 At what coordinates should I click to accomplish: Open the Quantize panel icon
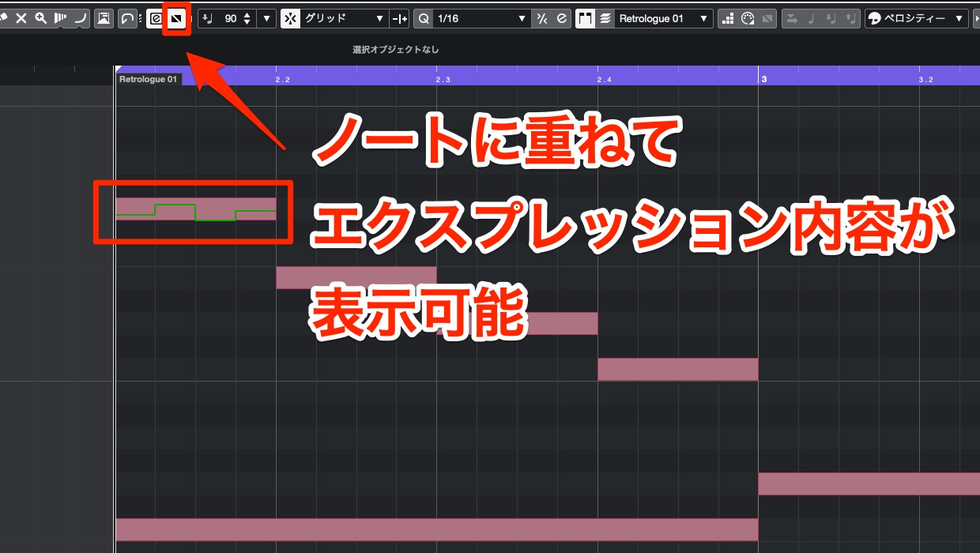tap(561, 18)
